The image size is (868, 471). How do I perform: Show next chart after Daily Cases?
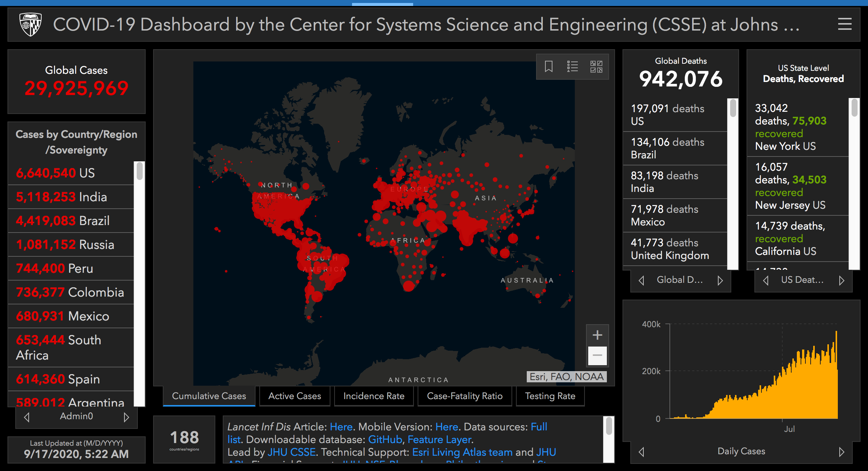click(x=841, y=452)
